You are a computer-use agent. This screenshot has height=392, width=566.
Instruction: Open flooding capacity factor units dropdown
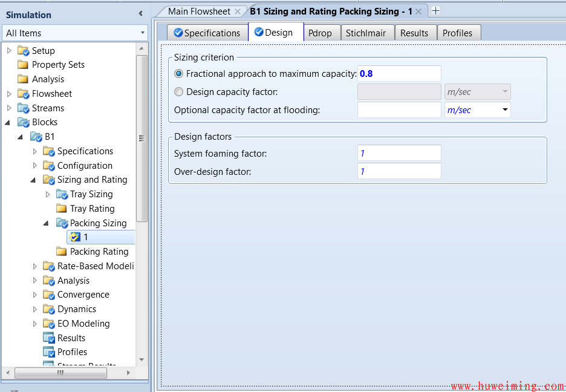(504, 110)
